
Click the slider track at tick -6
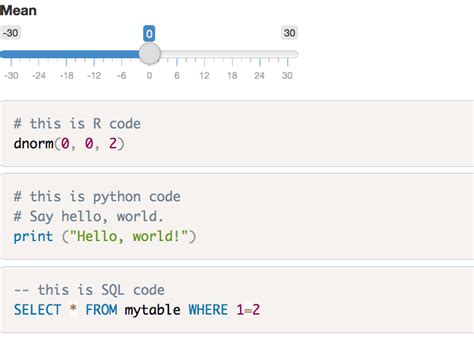click(122, 54)
